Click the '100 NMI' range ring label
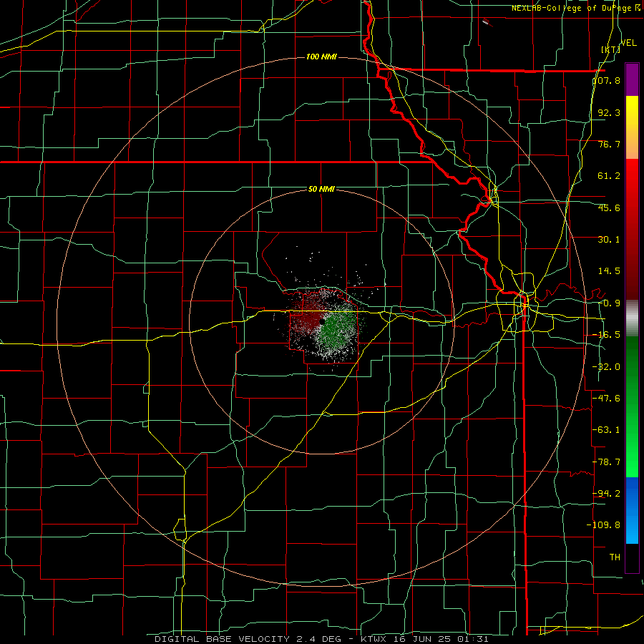 click(x=321, y=57)
